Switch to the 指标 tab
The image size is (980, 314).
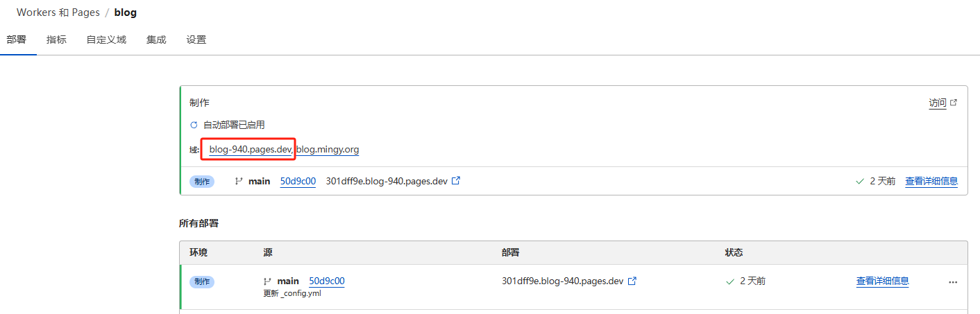pyautogui.click(x=56, y=40)
